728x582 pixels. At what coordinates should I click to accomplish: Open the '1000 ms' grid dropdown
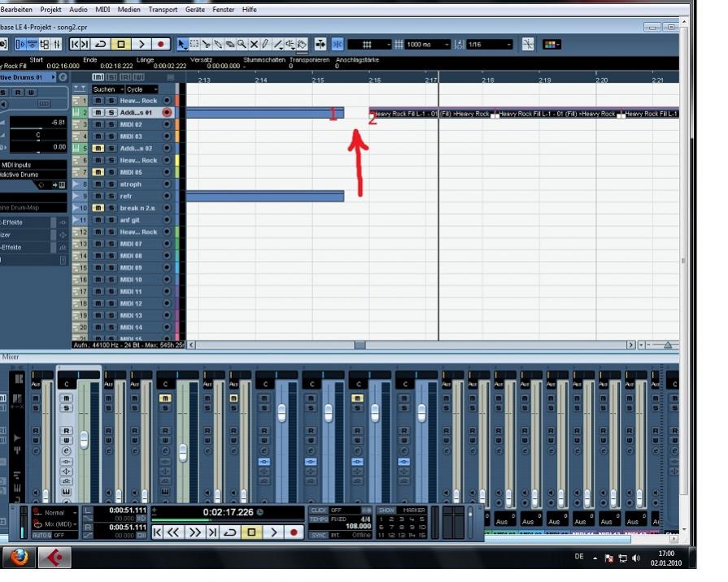[428, 45]
